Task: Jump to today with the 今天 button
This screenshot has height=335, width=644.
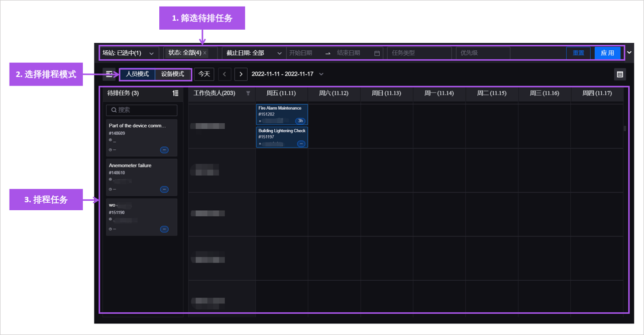Action: coord(203,74)
